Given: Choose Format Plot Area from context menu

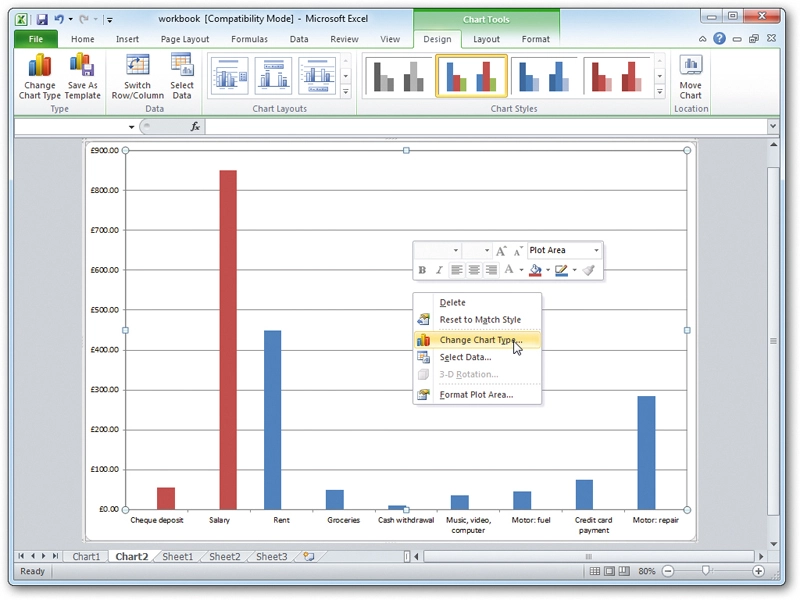Looking at the screenshot, I should click(477, 394).
